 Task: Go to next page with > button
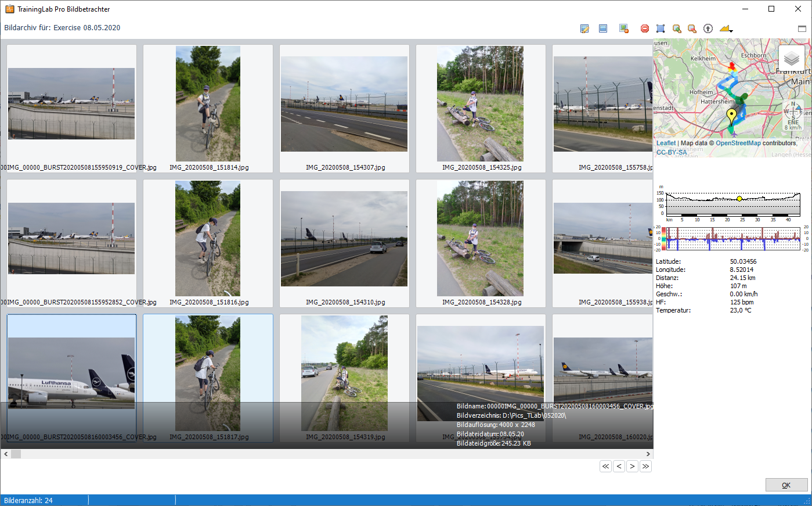pos(633,466)
